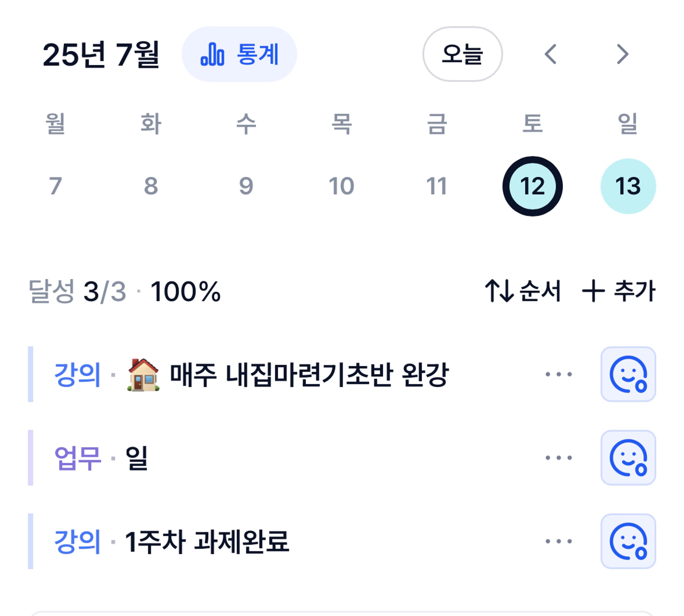Select date 12 on the calendar

coord(532,186)
